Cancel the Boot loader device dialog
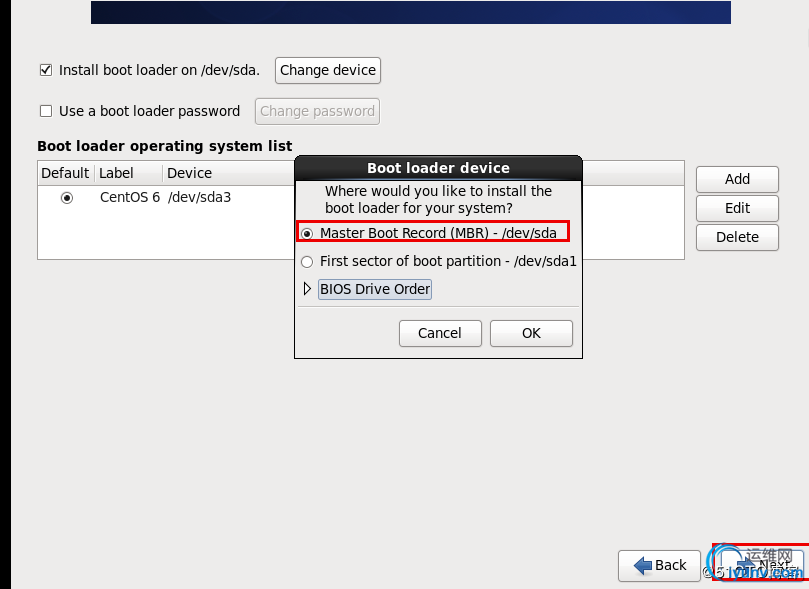Viewport: 809px width, 589px height. (440, 333)
